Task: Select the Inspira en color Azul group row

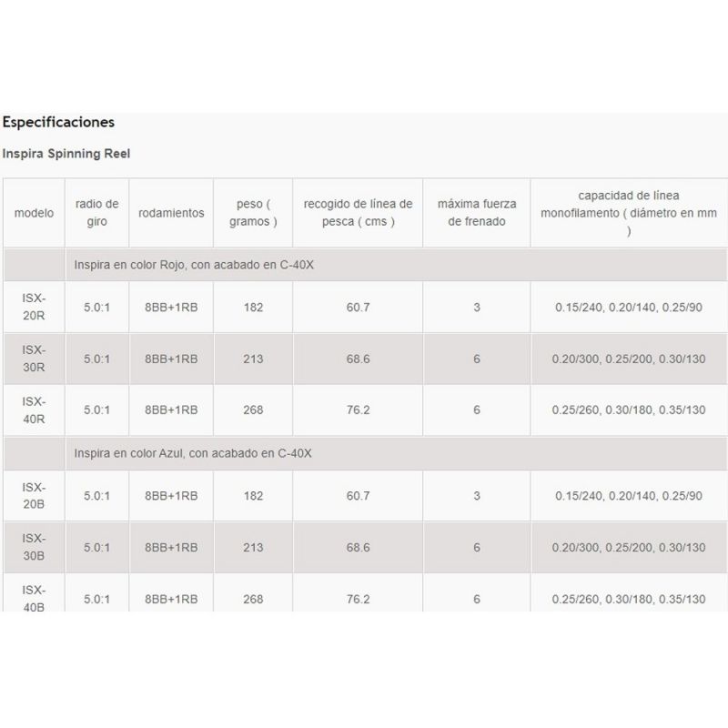Action: click(193, 452)
